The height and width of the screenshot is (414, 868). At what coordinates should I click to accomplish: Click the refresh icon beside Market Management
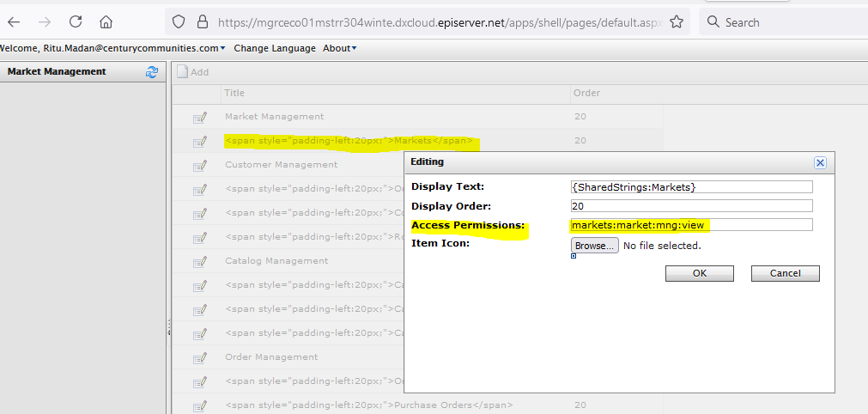[x=152, y=72]
